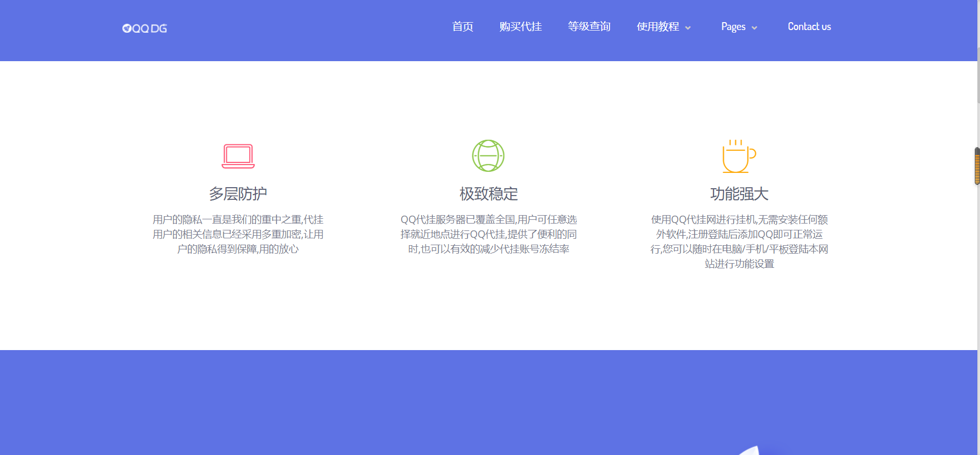
Task: Open the 购买代挂 nav item
Action: 520,27
